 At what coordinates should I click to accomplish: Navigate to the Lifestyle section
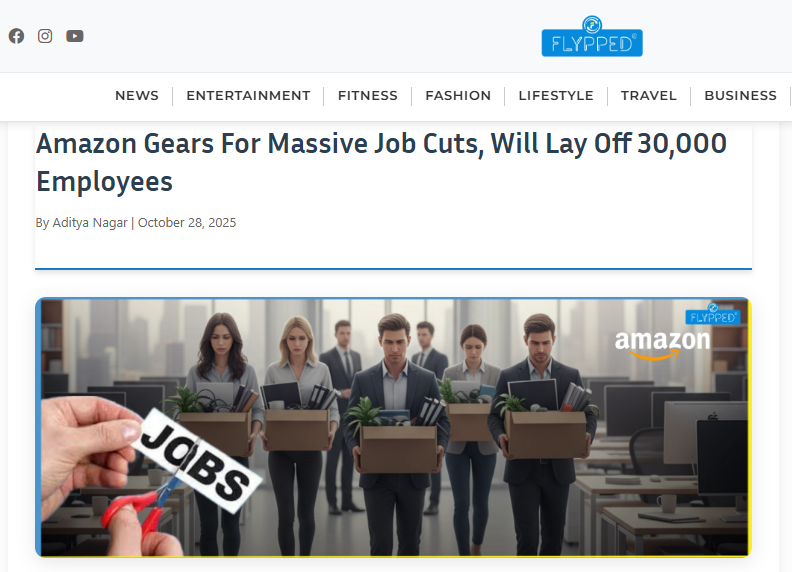click(x=556, y=96)
